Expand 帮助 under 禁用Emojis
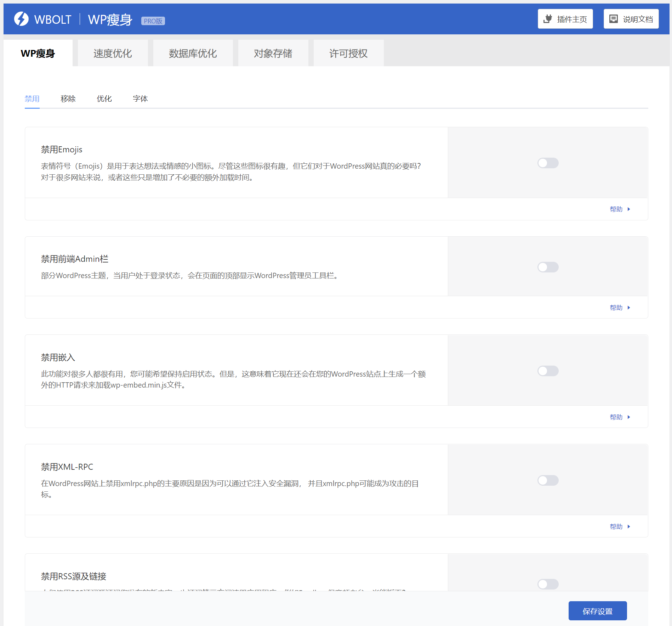This screenshot has width=672, height=626. coord(620,209)
